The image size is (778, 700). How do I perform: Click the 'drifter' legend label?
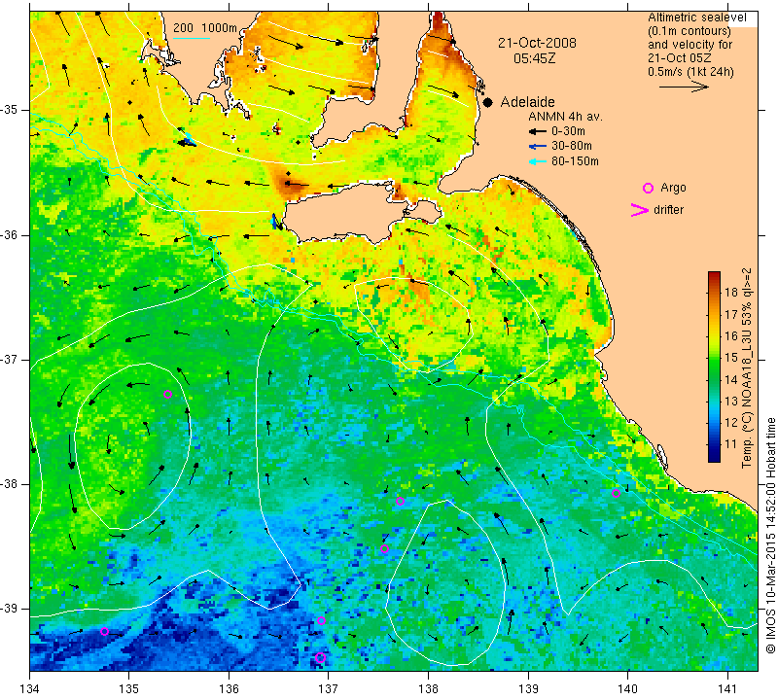pos(668,210)
